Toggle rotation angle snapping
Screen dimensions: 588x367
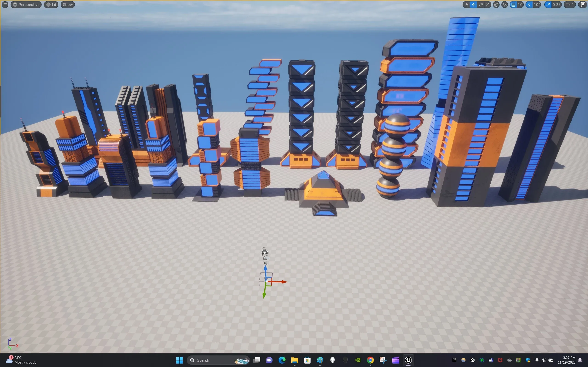(529, 5)
